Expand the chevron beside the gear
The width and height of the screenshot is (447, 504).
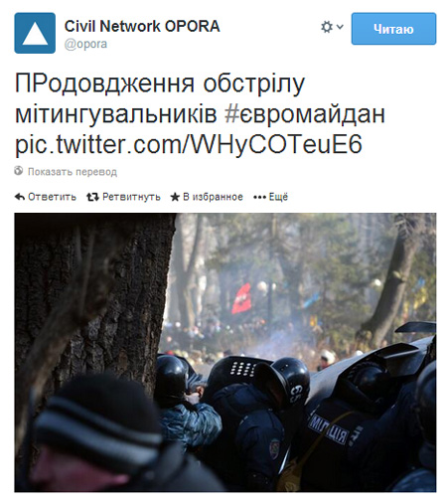(x=340, y=27)
